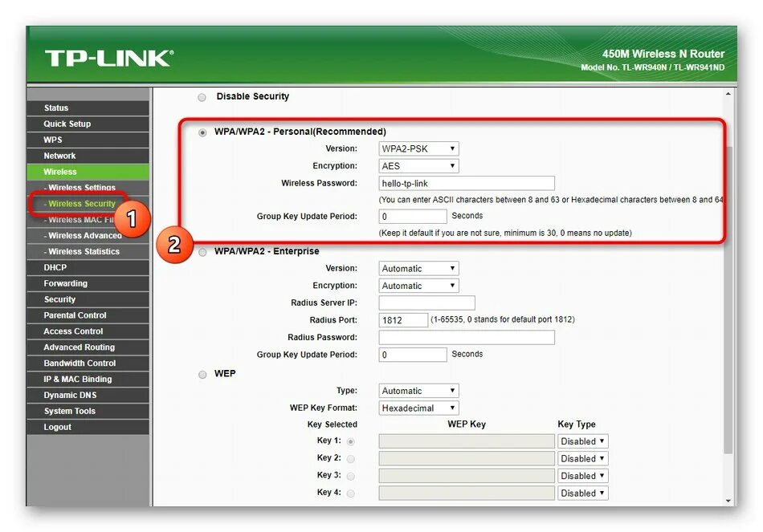Choose WEP Key 4 radio button
This screenshot has width=763, height=532.
point(350,493)
